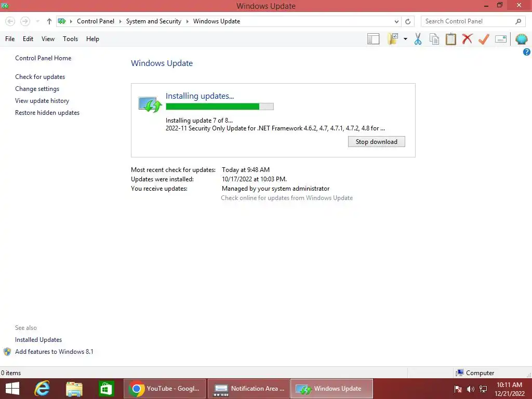The width and height of the screenshot is (532, 399).
Task: Click the Stop download button
Action: coord(376,141)
